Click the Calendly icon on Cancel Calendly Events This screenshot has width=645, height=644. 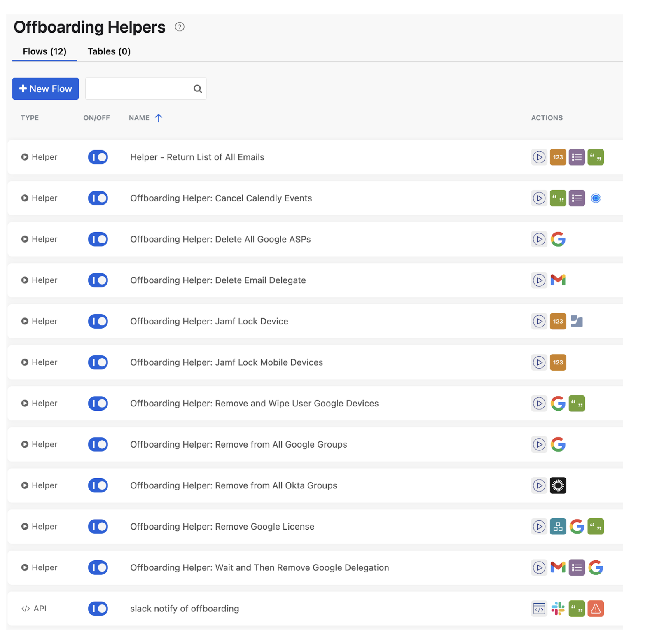pos(596,198)
